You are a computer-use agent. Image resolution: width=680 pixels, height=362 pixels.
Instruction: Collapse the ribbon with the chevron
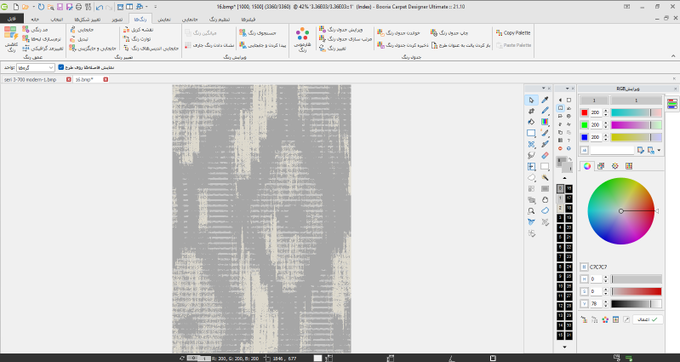pyautogui.click(x=673, y=56)
